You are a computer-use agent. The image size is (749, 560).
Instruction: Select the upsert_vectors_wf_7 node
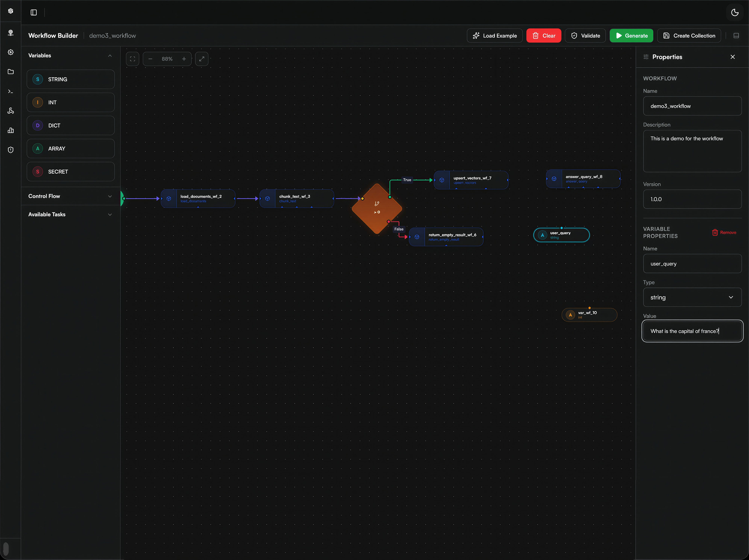tap(471, 180)
